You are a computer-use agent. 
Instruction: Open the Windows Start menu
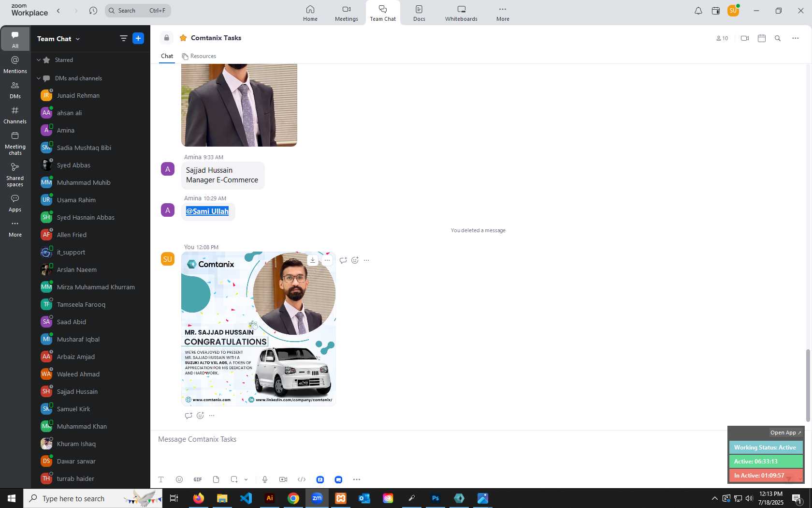(12, 498)
